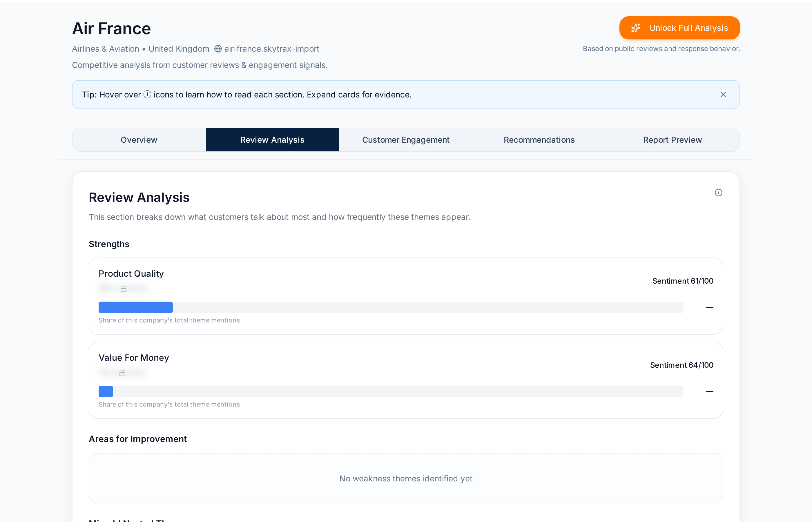Image resolution: width=812 pixels, height=522 pixels.
Task: Click the globe icon beside air-france.skytrax-import
Action: pos(218,49)
